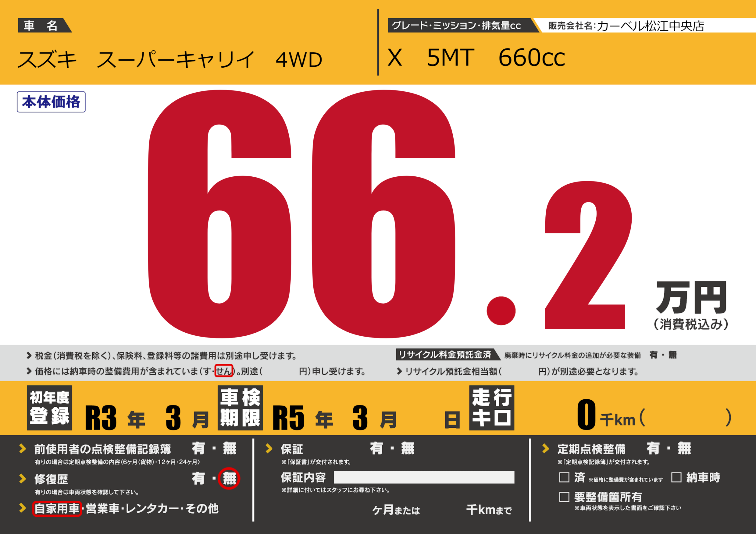Click the yellow chevron before 自家用車
This screenshot has width=756, height=534.
[x=22, y=508]
